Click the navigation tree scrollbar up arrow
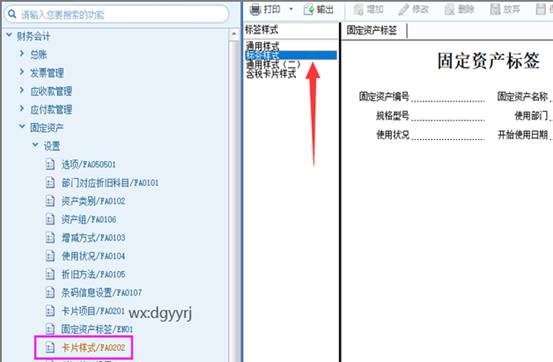The height and width of the screenshot is (362, 553). point(234,34)
